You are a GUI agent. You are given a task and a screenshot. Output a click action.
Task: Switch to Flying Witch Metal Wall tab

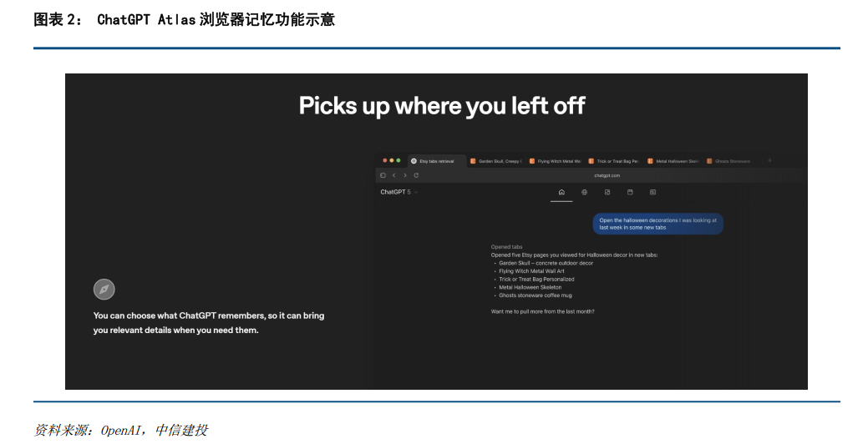(556, 161)
